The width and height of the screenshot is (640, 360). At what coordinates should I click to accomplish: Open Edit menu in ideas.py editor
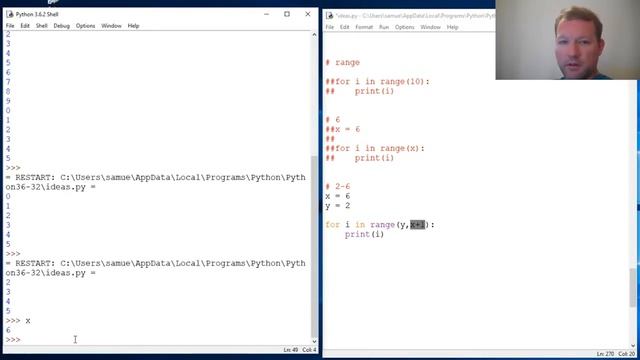click(344, 27)
